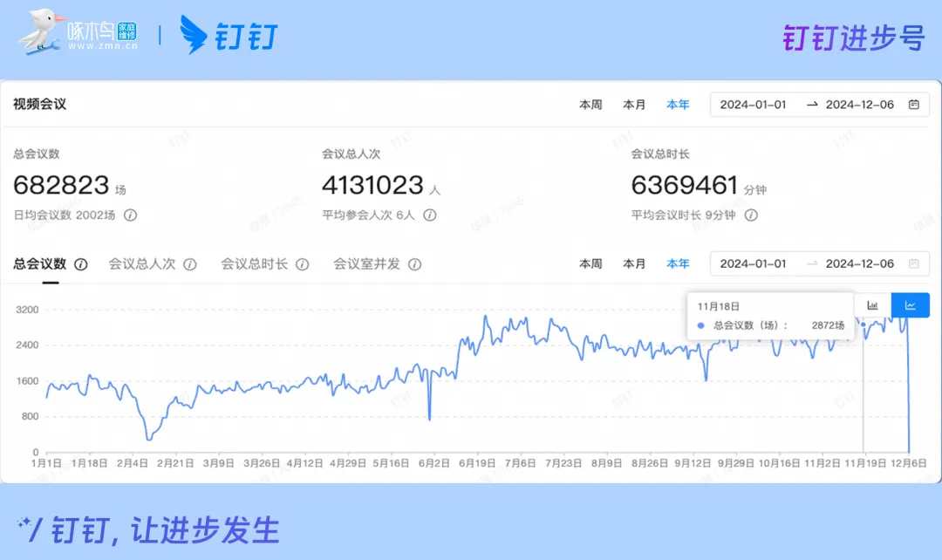Select the 会议室并发 chart tab

[x=366, y=263]
